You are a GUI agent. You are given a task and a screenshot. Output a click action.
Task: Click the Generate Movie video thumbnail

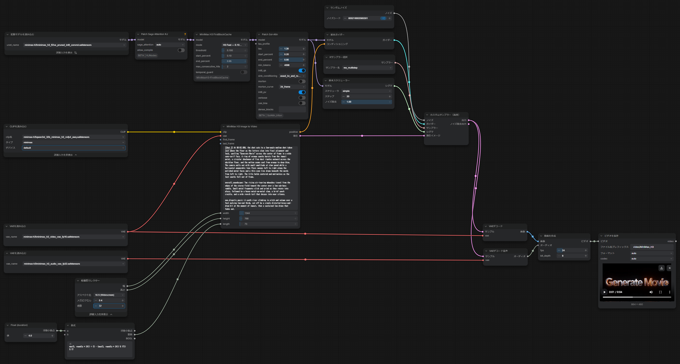(637, 282)
